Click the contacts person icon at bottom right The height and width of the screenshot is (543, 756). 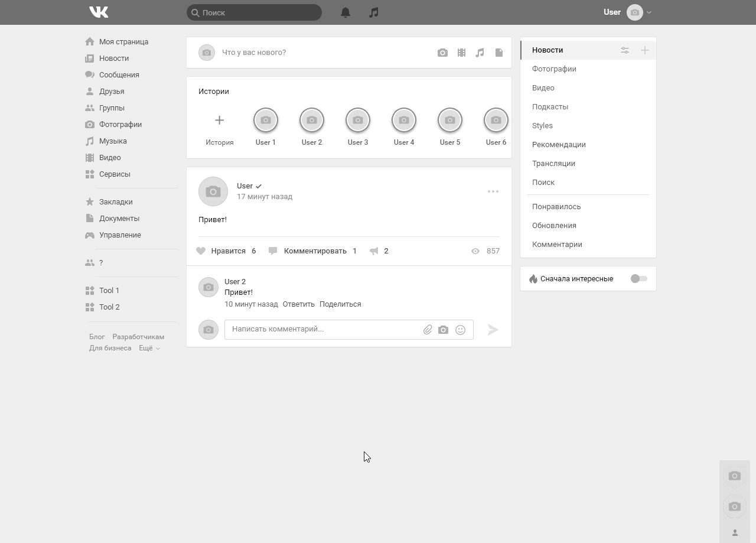[x=735, y=533]
